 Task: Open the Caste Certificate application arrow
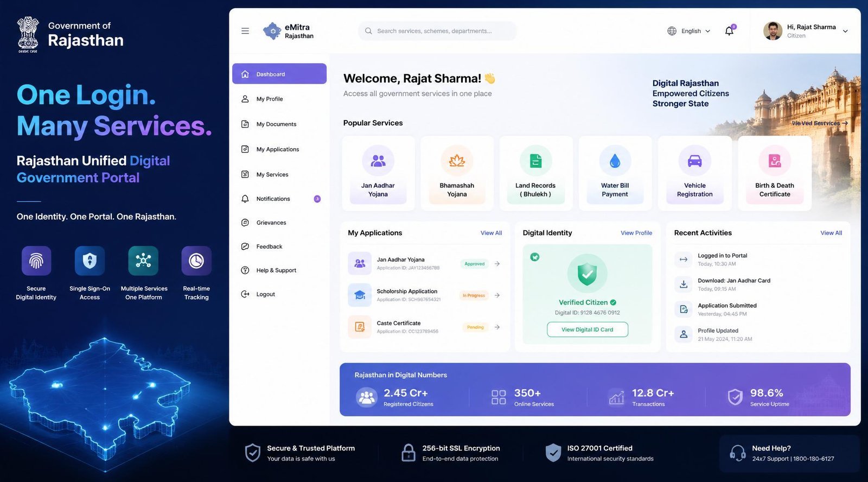[x=497, y=327]
